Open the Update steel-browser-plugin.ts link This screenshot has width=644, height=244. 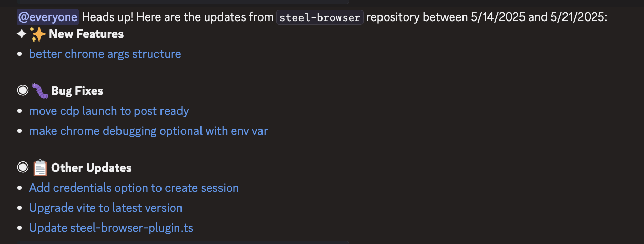pos(111,228)
